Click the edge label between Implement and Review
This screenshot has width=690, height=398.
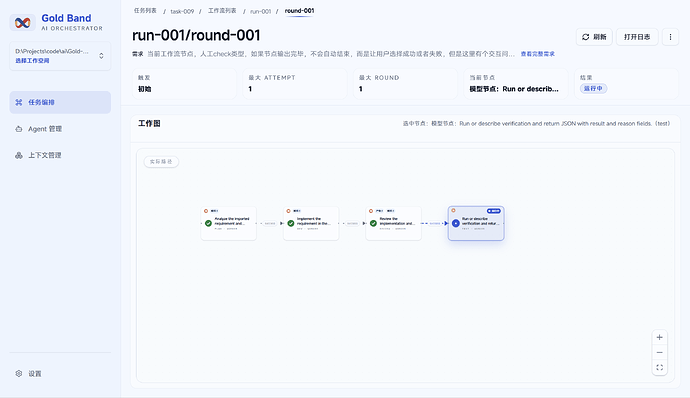coord(352,223)
